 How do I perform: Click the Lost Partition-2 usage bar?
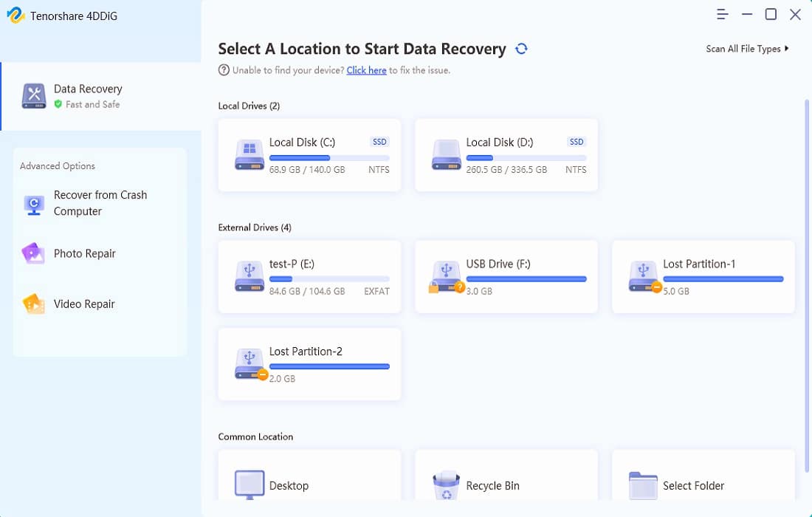tap(329, 366)
